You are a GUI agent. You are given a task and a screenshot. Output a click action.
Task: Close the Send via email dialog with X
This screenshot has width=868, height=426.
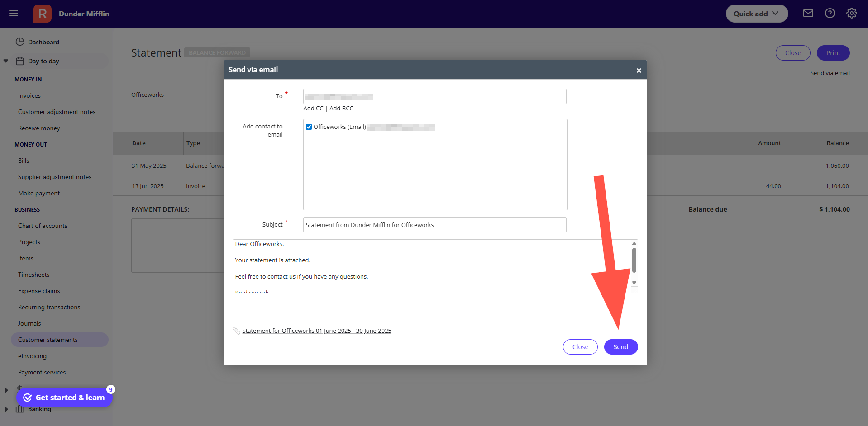pos(639,70)
